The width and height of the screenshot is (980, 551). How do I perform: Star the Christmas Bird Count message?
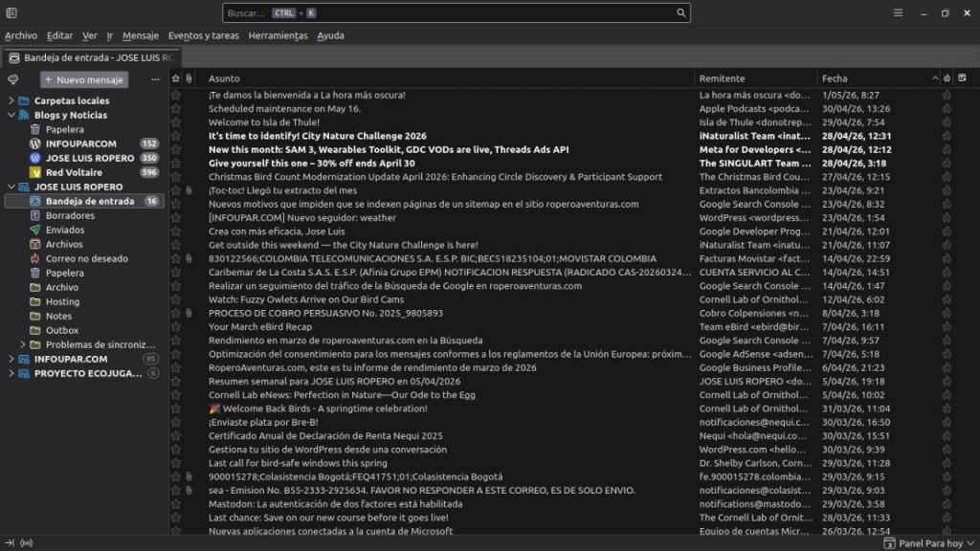pyautogui.click(x=176, y=177)
